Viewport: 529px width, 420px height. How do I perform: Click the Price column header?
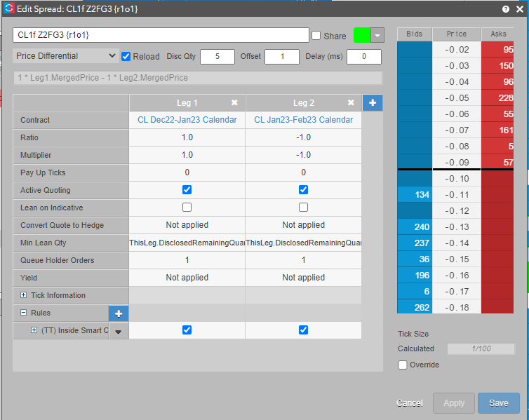(x=457, y=34)
